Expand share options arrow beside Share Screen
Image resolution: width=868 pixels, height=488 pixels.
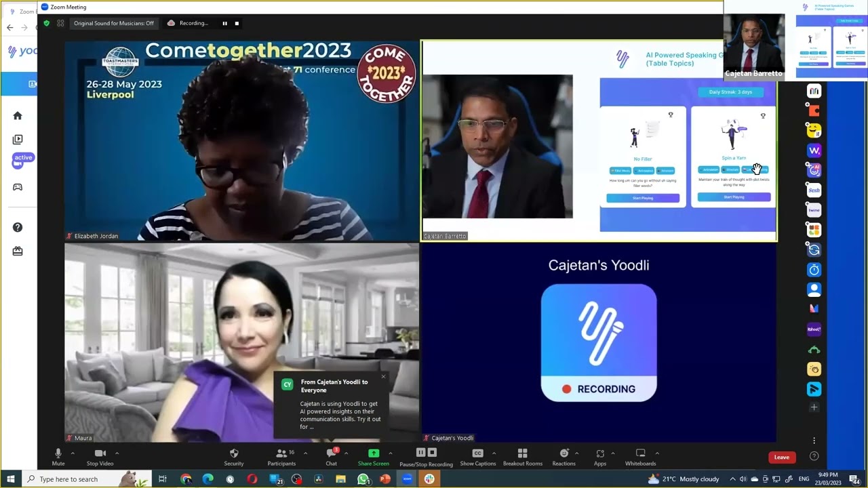(x=390, y=453)
